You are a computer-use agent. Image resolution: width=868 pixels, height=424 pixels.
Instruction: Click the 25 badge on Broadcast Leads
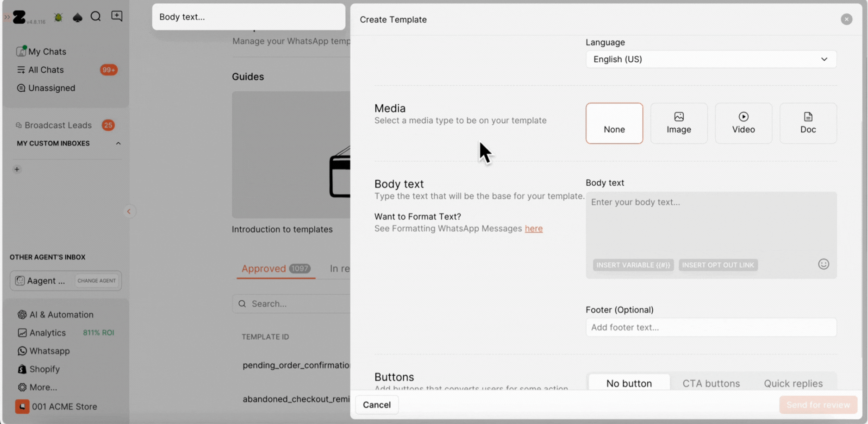click(x=108, y=125)
